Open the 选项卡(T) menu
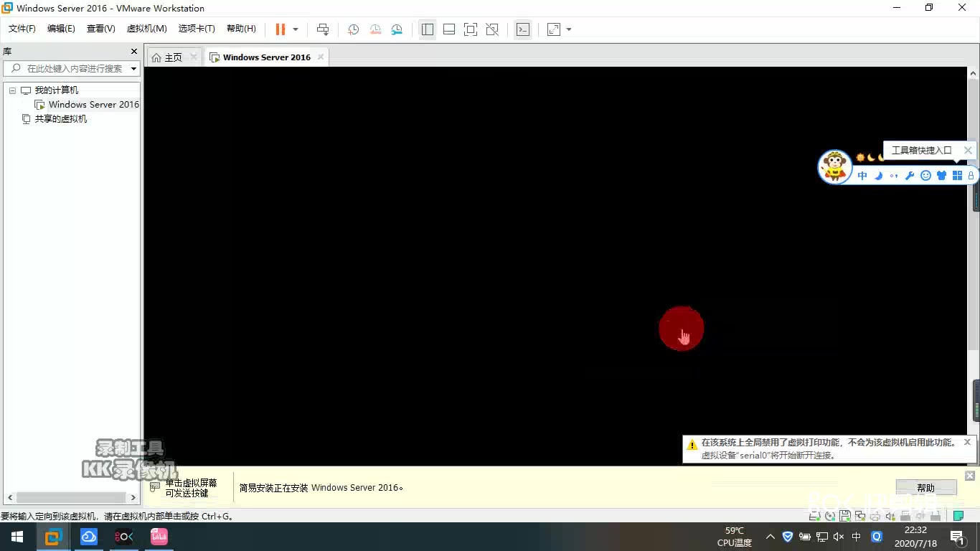 click(x=197, y=29)
